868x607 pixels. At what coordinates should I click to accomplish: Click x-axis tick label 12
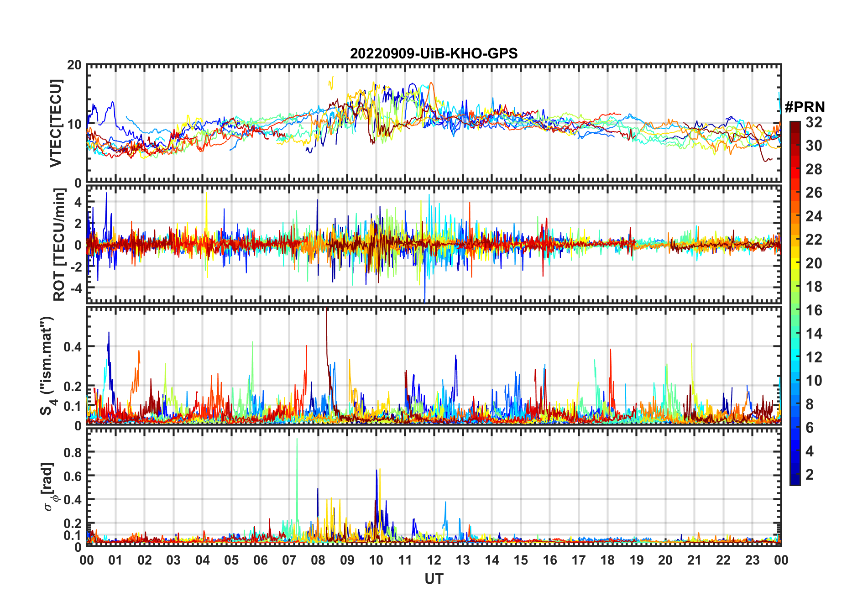pos(434,560)
